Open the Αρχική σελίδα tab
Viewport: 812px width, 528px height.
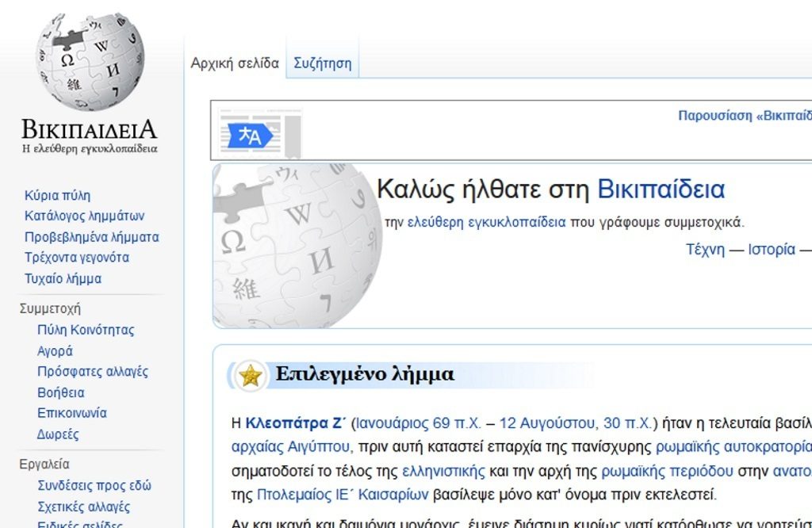point(235,63)
